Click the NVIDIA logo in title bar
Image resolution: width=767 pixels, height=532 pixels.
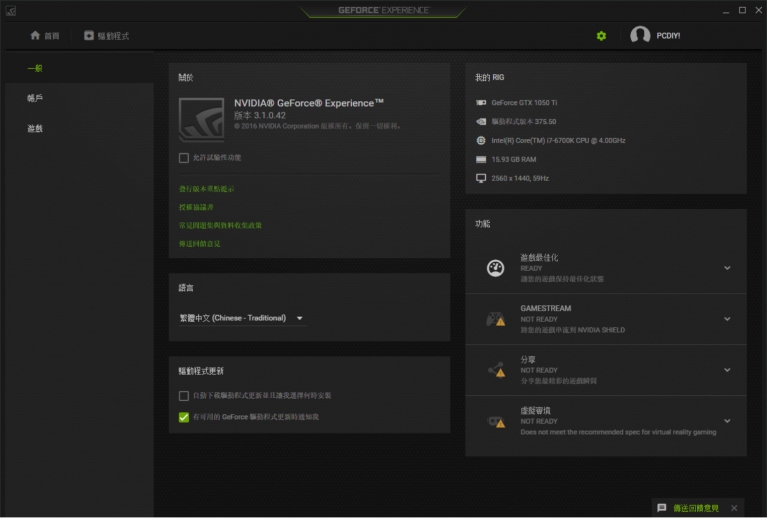11,10
